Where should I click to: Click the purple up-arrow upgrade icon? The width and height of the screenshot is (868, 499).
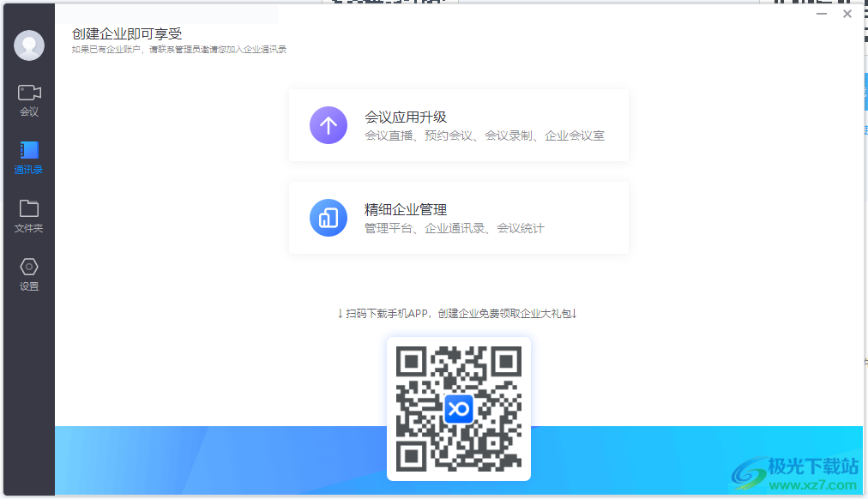pos(329,125)
